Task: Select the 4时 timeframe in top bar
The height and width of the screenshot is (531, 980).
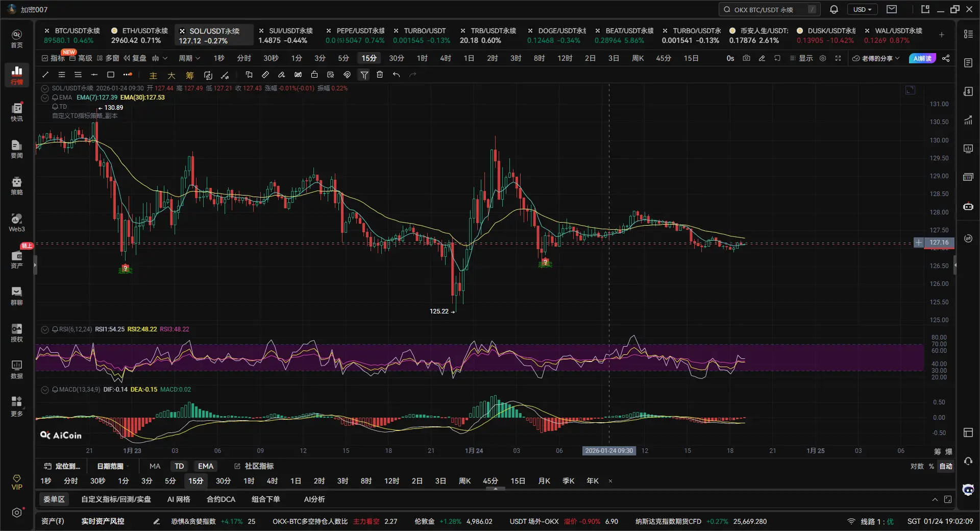Action: click(x=445, y=58)
